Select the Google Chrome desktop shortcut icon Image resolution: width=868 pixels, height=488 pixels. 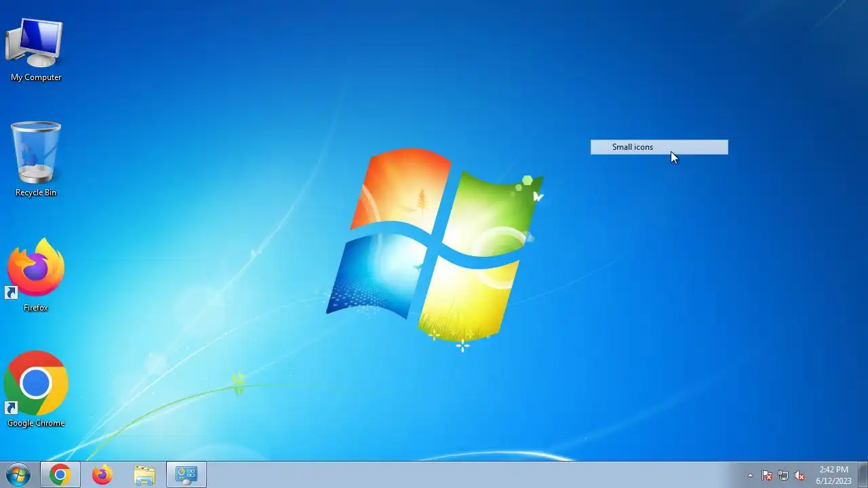pyautogui.click(x=36, y=383)
